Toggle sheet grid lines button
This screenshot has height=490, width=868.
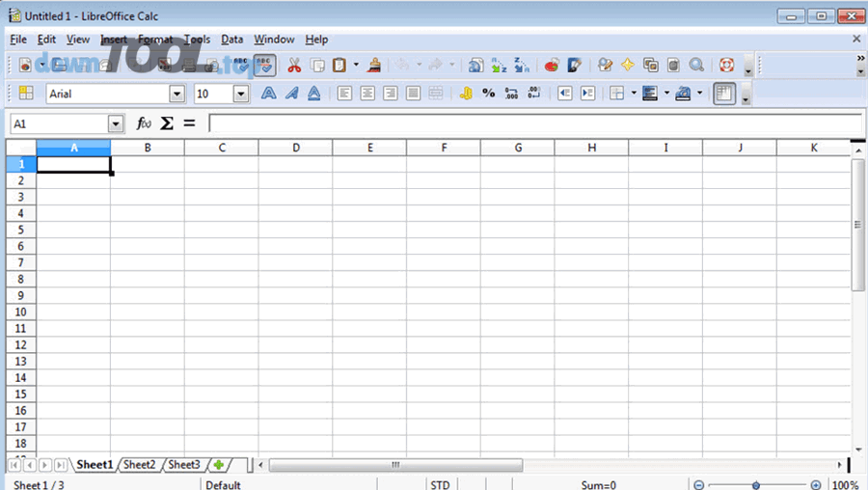coord(724,93)
